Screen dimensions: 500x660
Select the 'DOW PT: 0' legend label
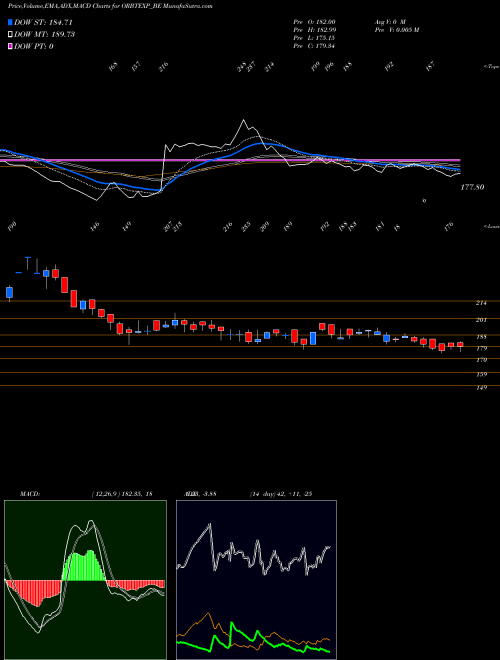(x=34, y=46)
